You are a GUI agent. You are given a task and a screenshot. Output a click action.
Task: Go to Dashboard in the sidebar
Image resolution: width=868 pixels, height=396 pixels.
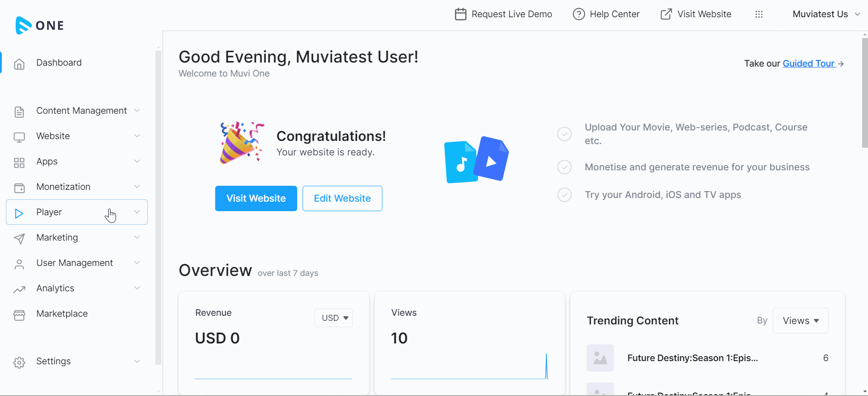(59, 63)
